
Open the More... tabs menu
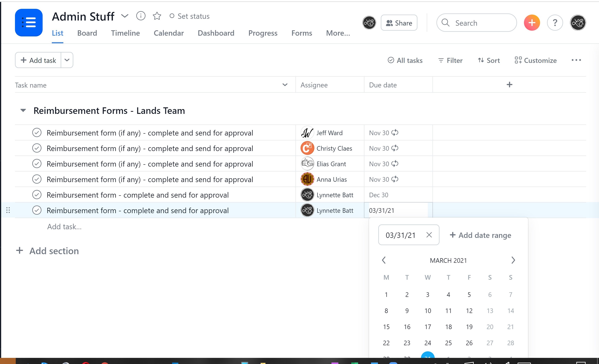pyautogui.click(x=338, y=33)
